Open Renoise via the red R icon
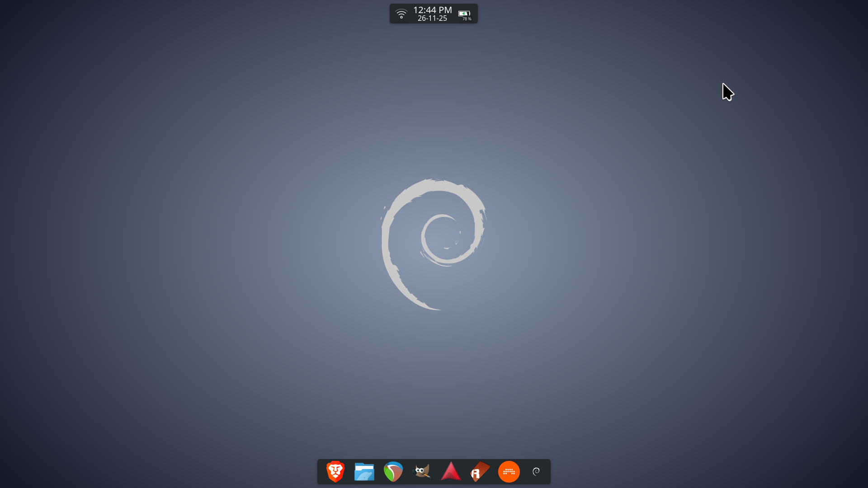 coord(480,472)
